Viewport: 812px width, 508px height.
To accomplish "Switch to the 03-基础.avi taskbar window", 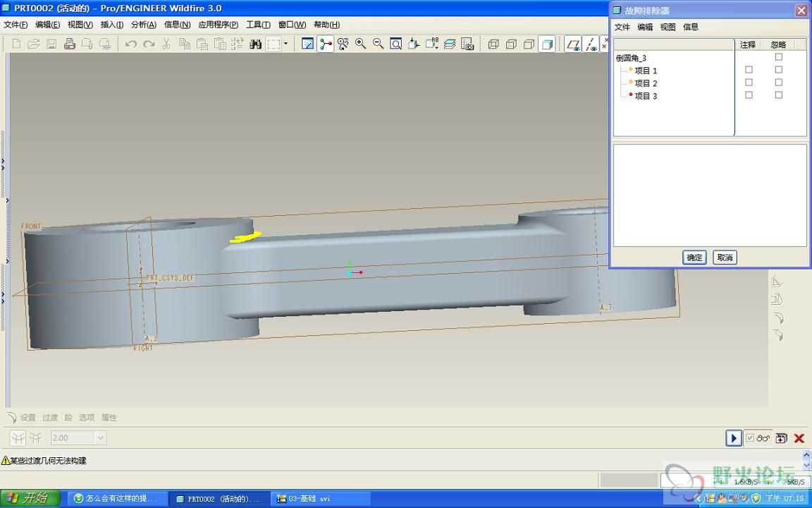I will [321, 499].
